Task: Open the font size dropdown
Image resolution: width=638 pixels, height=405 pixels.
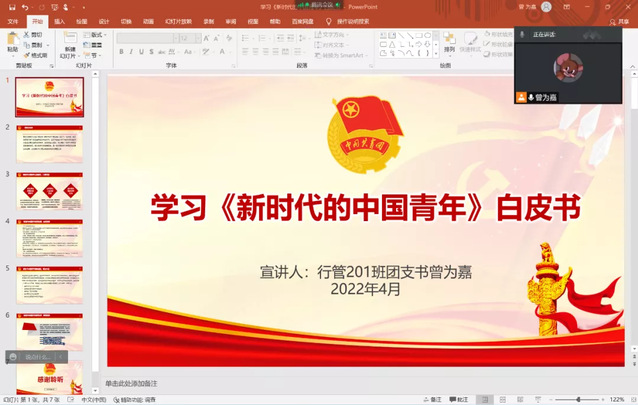Action: coord(198,38)
